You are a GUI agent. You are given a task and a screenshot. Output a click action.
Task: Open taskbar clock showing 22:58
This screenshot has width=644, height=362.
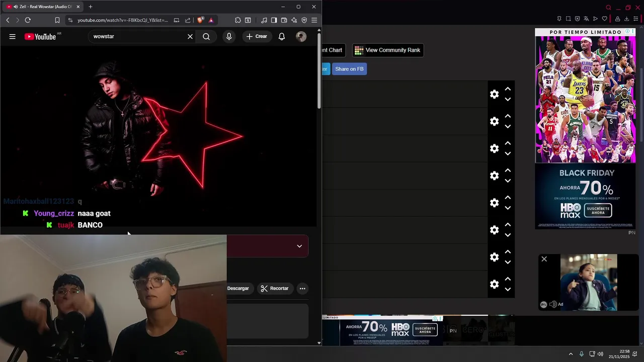(x=619, y=354)
